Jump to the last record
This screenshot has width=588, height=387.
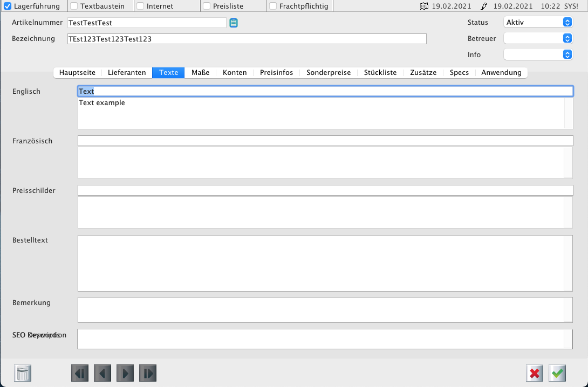(x=148, y=373)
